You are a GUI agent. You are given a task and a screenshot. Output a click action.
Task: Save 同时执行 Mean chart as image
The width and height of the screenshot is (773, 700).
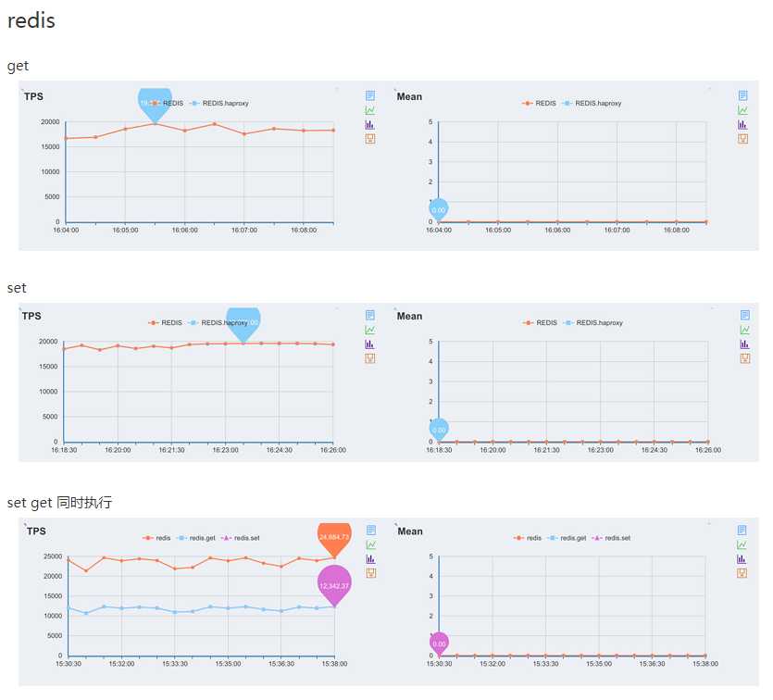[x=742, y=573]
